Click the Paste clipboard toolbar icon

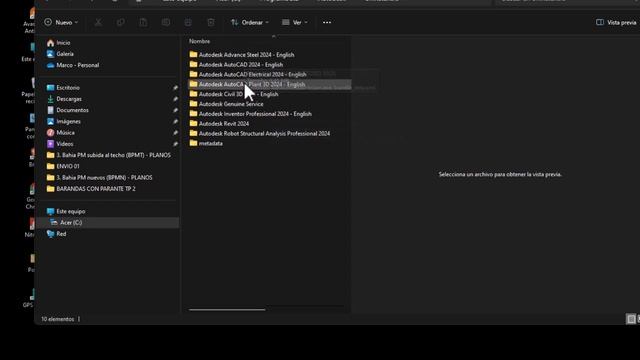coord(143,22)
